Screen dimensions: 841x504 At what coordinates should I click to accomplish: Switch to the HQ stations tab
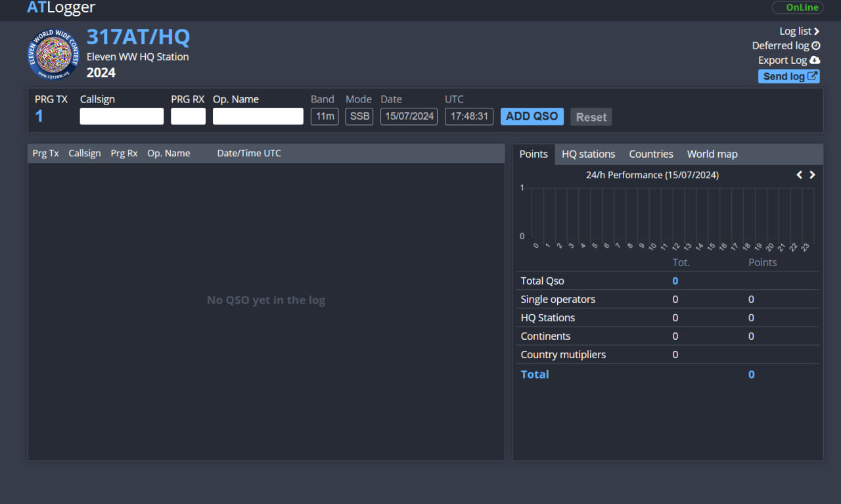588,154
